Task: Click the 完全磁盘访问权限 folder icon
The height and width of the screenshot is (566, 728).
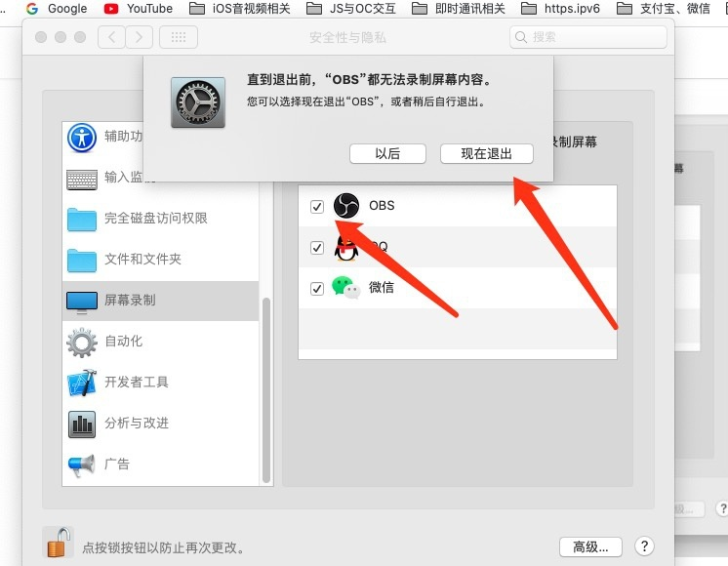Action: tap(82, 220)
